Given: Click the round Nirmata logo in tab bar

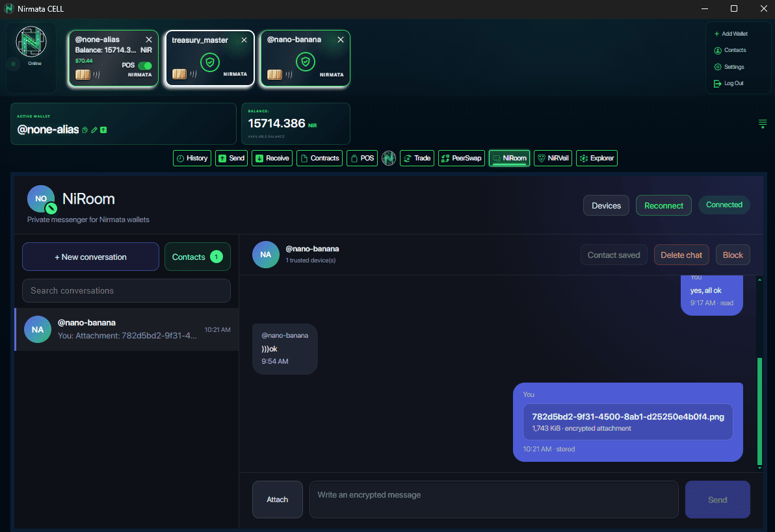Looking at the screenshot, I should click(389, 158).
